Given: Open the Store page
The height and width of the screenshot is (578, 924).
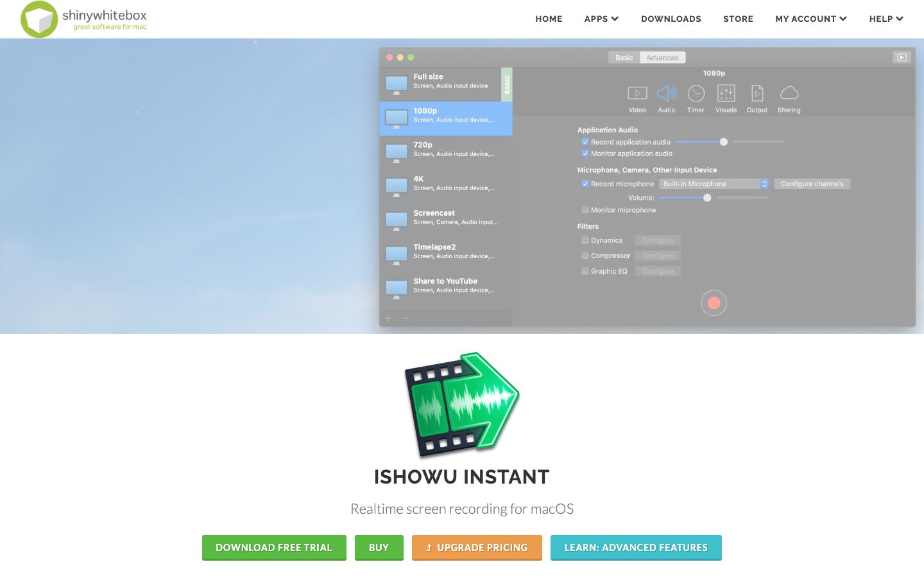Looking at the screenshot, I should click(x=738, y=19).
